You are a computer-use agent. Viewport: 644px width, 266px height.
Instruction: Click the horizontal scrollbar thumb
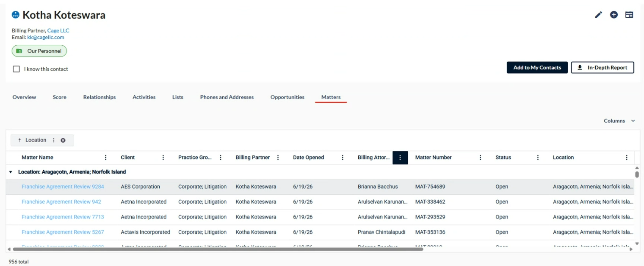pyautogui.click(x=218, y=249)
